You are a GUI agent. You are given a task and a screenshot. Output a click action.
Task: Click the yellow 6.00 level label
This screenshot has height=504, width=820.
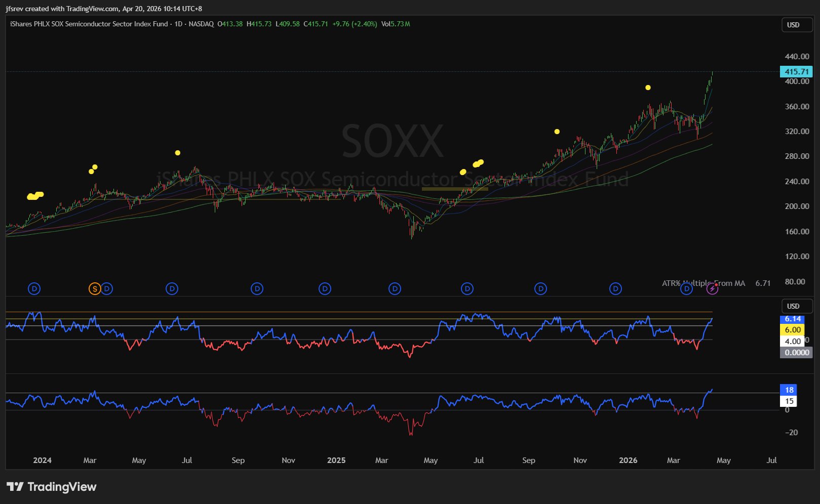point(793,330)
